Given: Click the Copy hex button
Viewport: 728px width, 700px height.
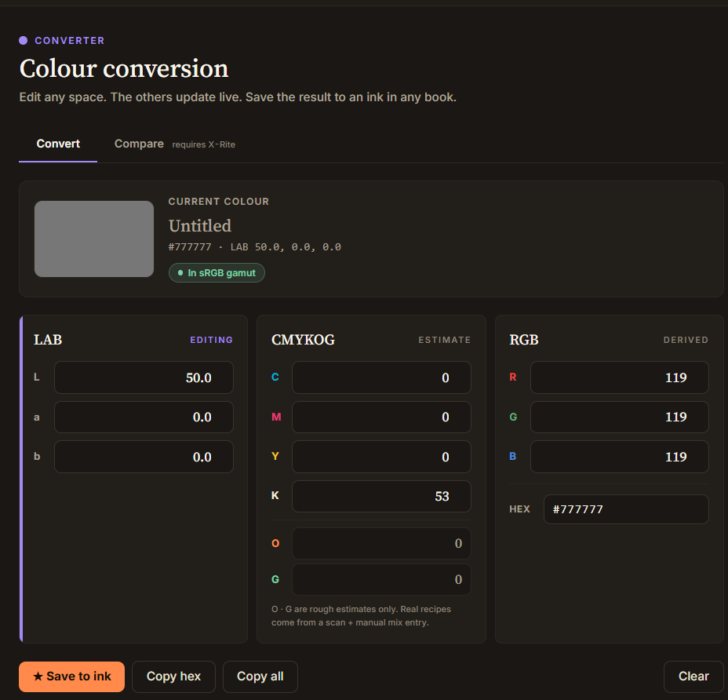Looking at the screenshot, I should coord(173,676).
